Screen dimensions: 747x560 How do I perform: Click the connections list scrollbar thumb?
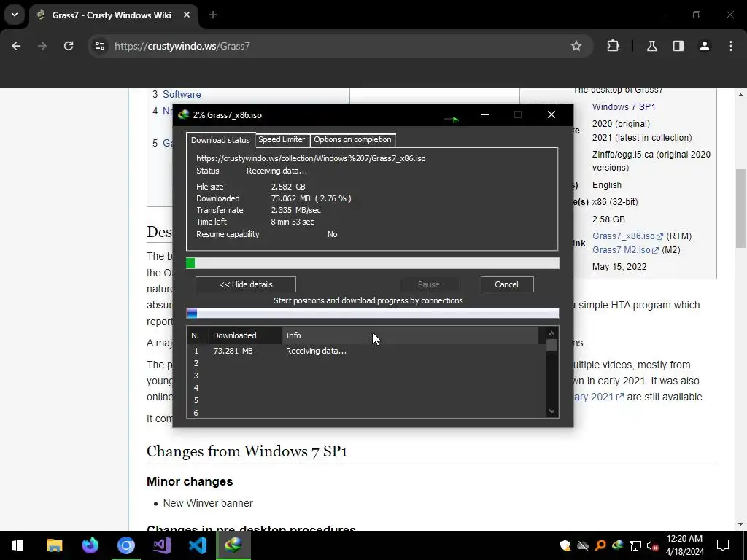tap(551, 345)
